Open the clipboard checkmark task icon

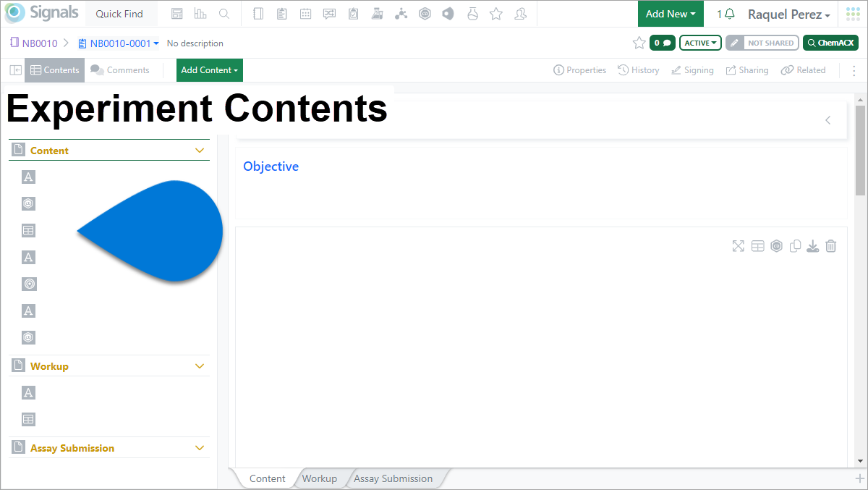pyautogui.click(x=353, y=14)
